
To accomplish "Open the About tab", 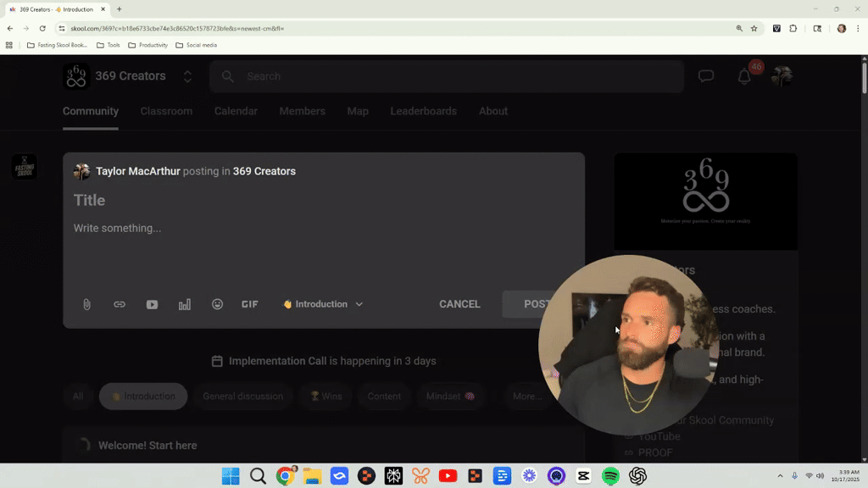I will click(x=493, y=111).
